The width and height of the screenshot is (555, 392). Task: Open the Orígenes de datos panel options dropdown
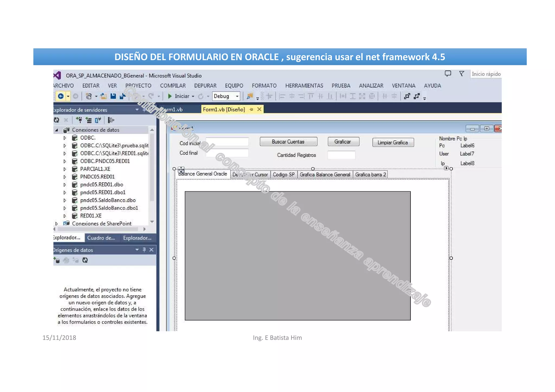(x=137, y=250)
